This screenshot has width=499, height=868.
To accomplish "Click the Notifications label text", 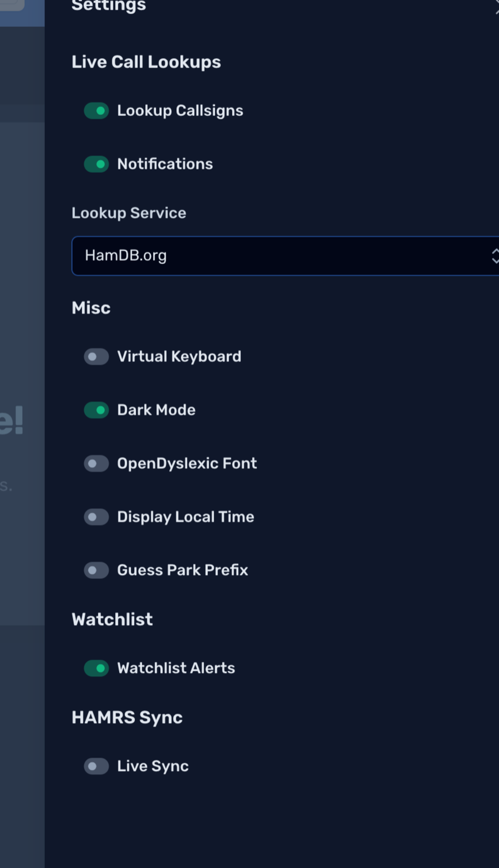I will [165, 164].
